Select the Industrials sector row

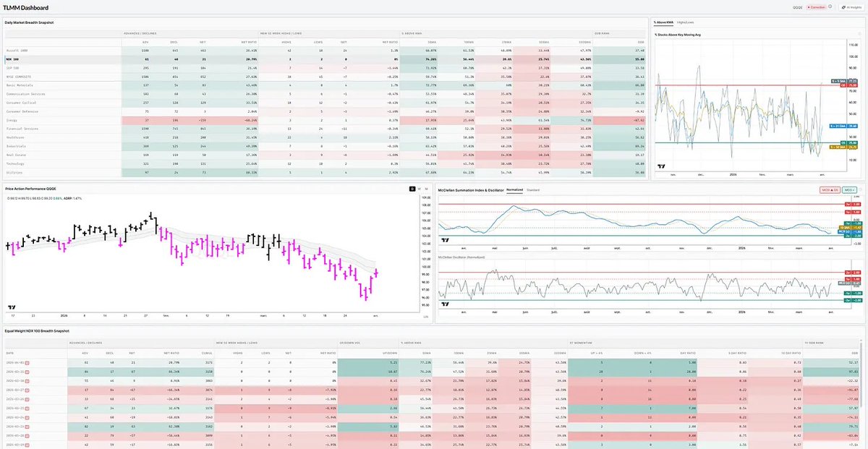click(325, 145)
